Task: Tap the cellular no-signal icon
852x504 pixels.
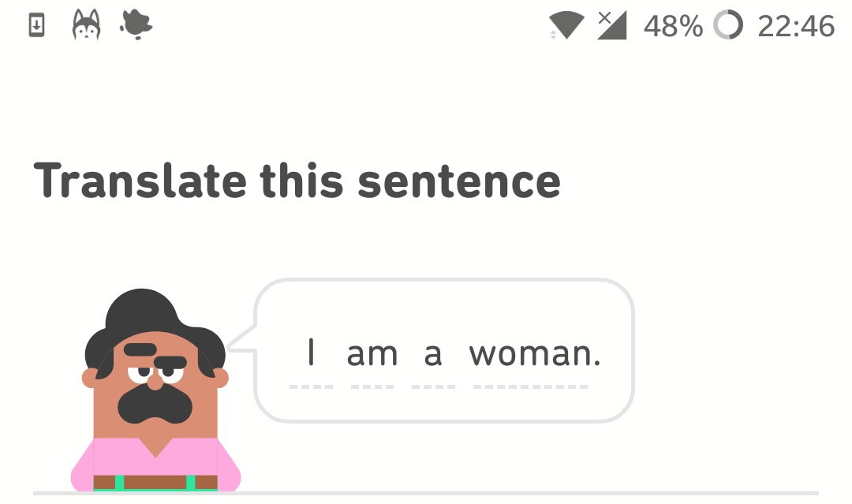Action: [x=611, y=25]
